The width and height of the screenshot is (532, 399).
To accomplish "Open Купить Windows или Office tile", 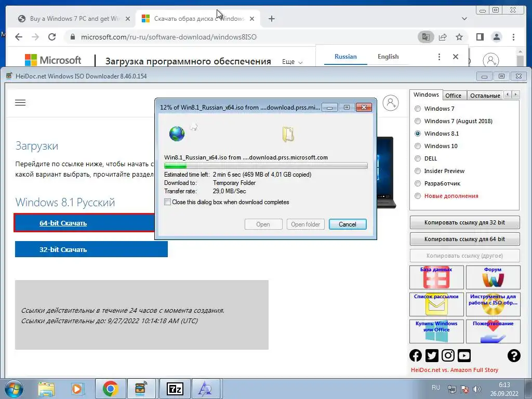I will (436, 331).
